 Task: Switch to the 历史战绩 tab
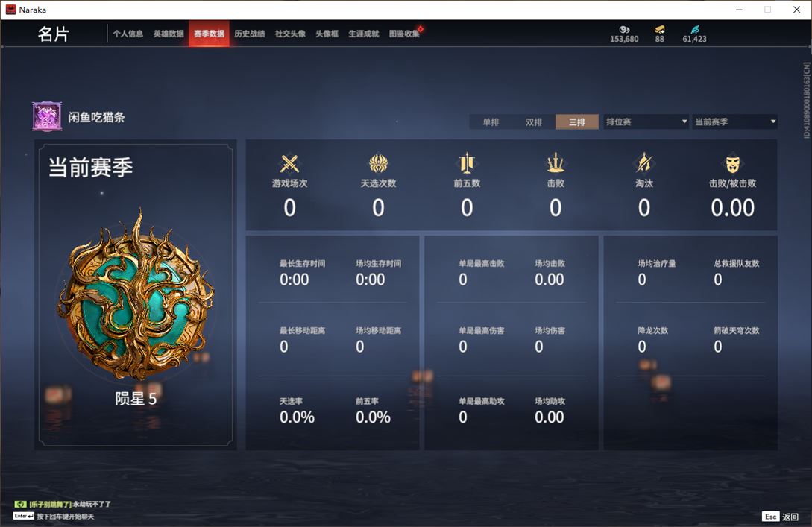tap(250, 34)
